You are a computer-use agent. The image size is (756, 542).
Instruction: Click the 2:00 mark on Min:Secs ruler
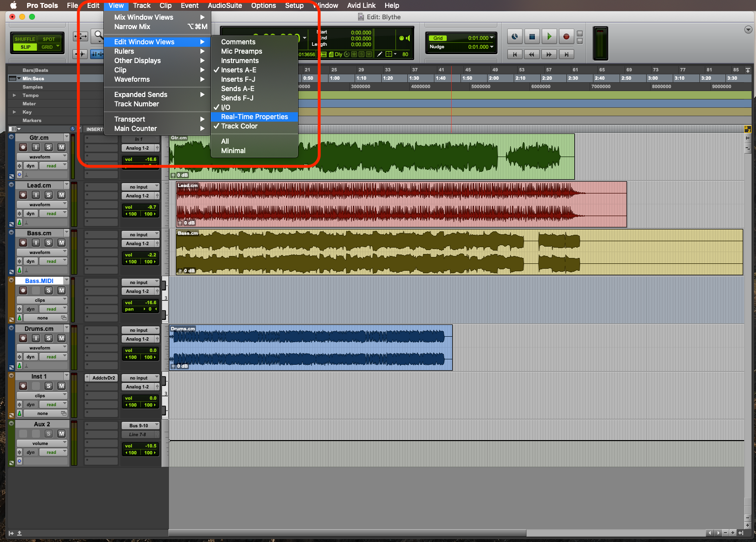[493, 78]
